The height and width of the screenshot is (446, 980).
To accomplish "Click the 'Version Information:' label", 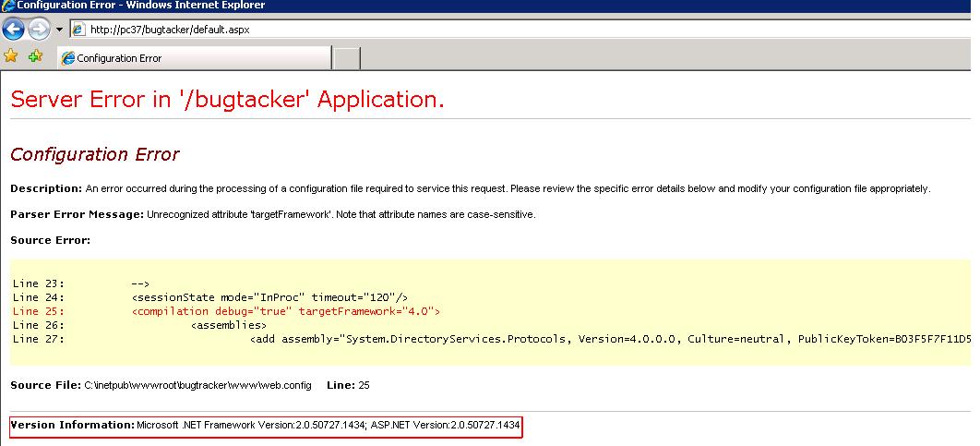I will click(x=73, y=425).
